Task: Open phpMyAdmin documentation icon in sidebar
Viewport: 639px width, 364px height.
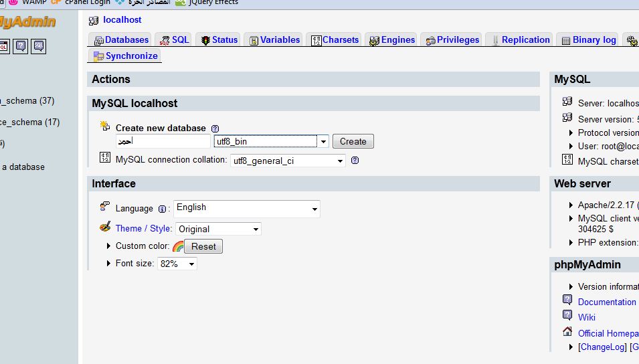Action: pyautogui.click(x=20, y=46)
